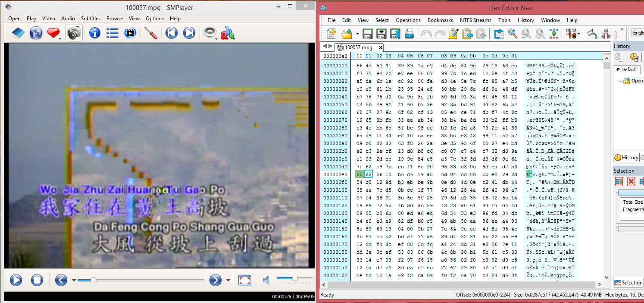This screenshot has width=644, height=303.
Task: Click the clipboard with blue arrow icon
Action: click(467, 33)
